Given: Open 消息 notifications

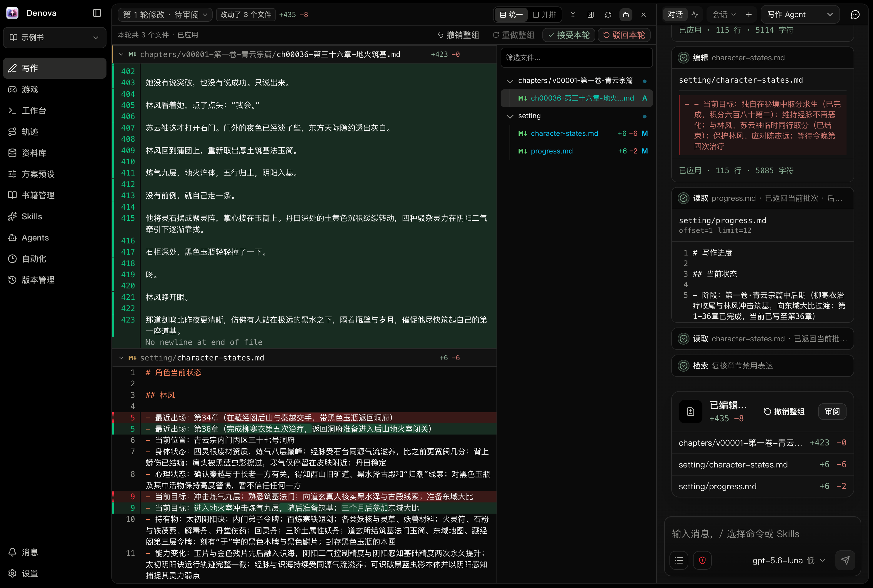Looking at the screenshot, I should pos(54,552).
